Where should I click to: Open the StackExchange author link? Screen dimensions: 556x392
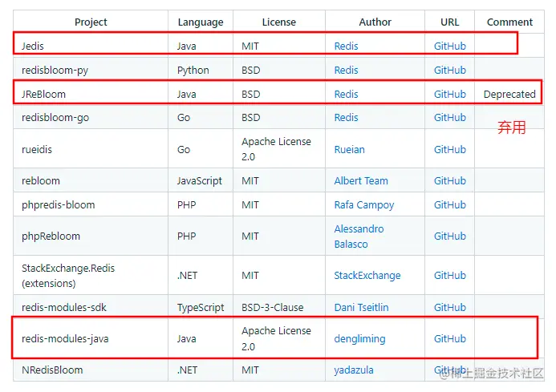(367, 276)
